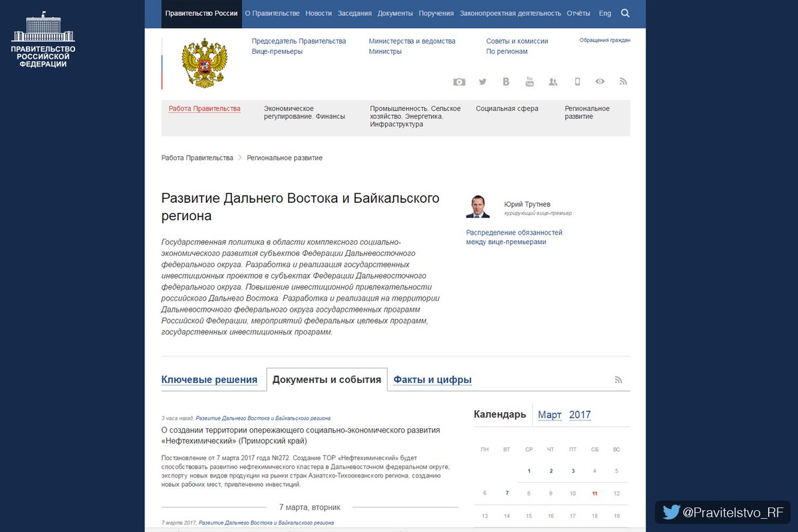Toggle the visually impaired eye icon
This screenshot has width=798, height=532.
point(600,82)
